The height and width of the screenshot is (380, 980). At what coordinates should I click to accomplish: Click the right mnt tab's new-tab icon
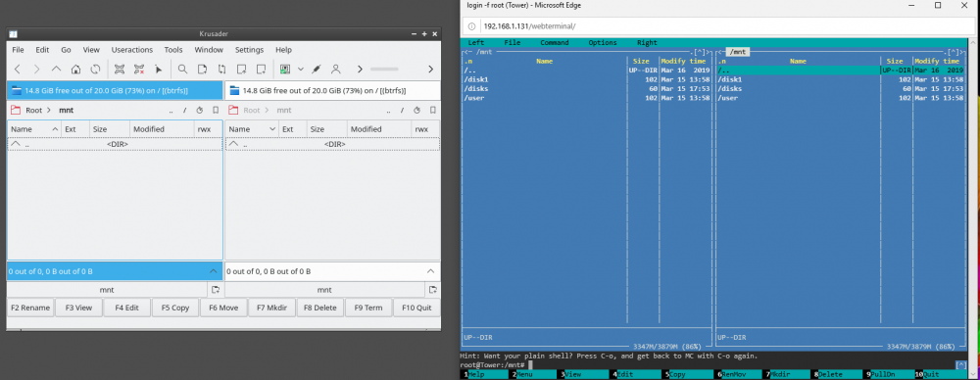[433, 290]
